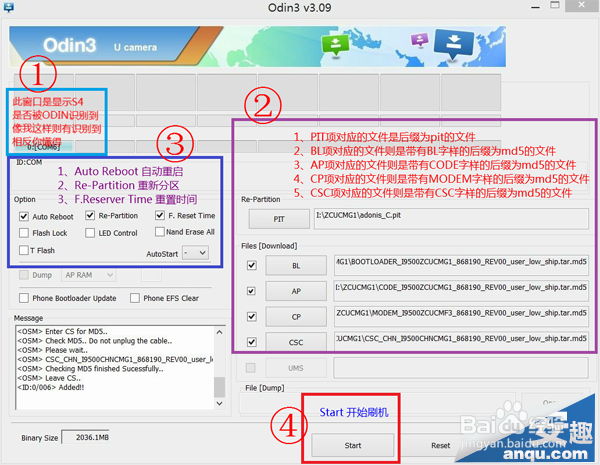Check Phone Bootloader Update option

[24, 298]
